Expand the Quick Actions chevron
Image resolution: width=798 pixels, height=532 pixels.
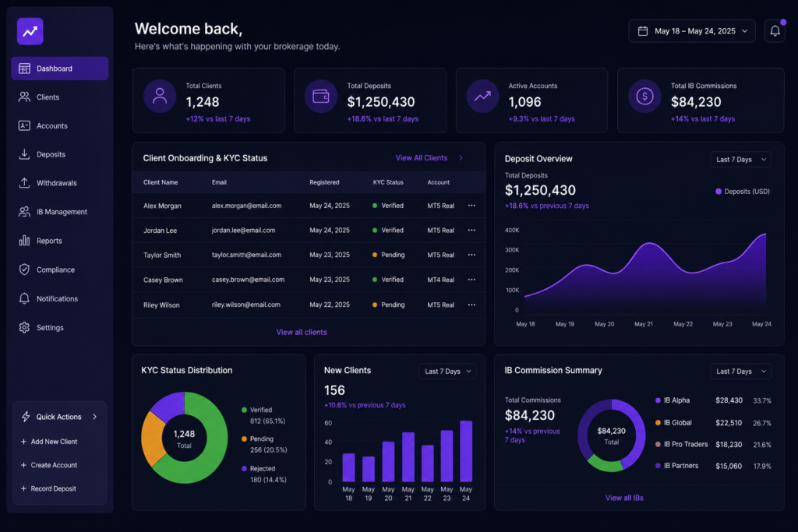(x=94, y=417)
